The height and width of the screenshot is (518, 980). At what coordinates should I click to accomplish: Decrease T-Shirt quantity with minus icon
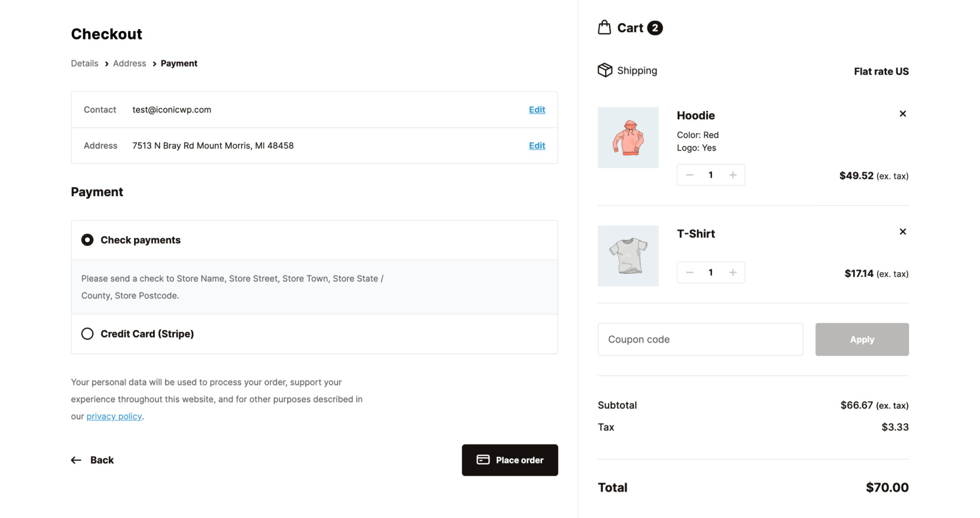point(689,272)
